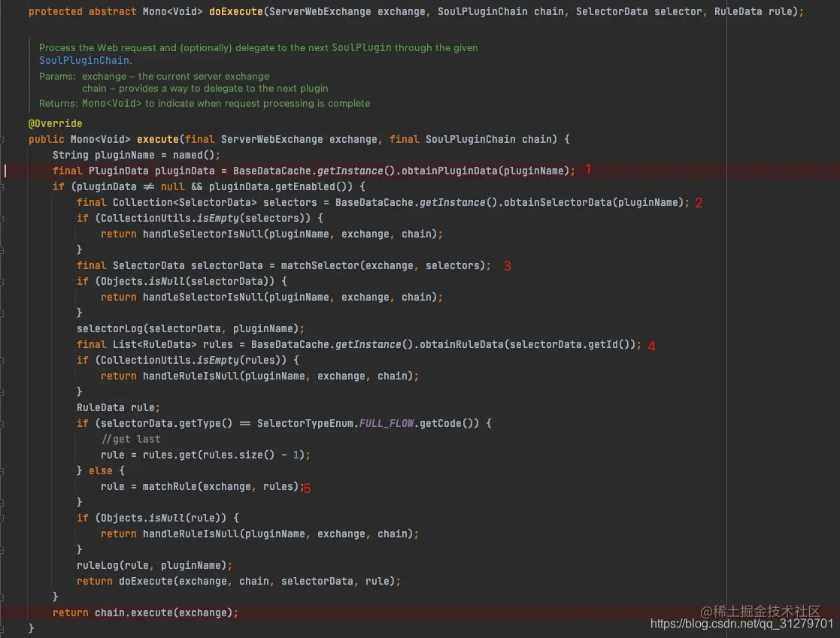Click the doExecute method name in abstract declaration
The image size is (840, 638).
point(235,12)
